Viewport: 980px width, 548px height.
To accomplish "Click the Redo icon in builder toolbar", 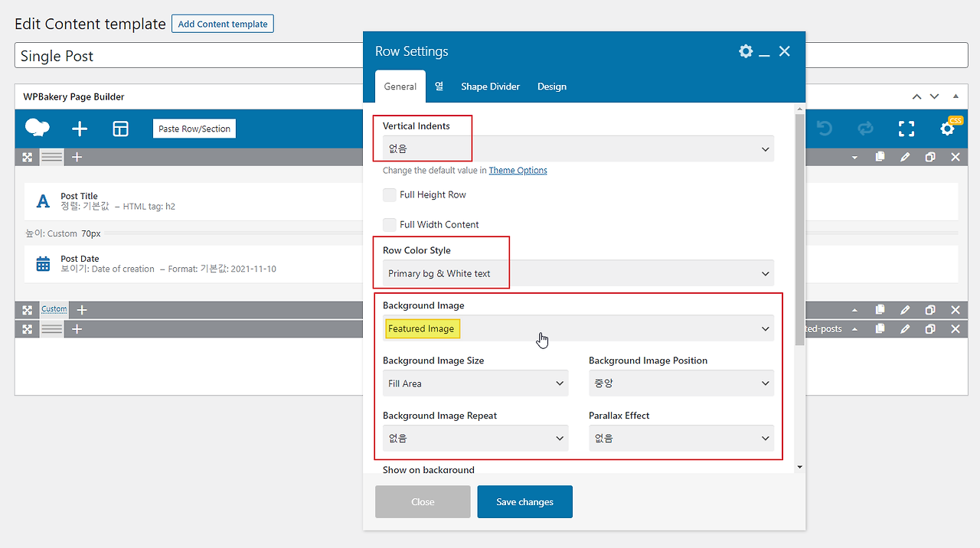I will [x=865, y=129].
